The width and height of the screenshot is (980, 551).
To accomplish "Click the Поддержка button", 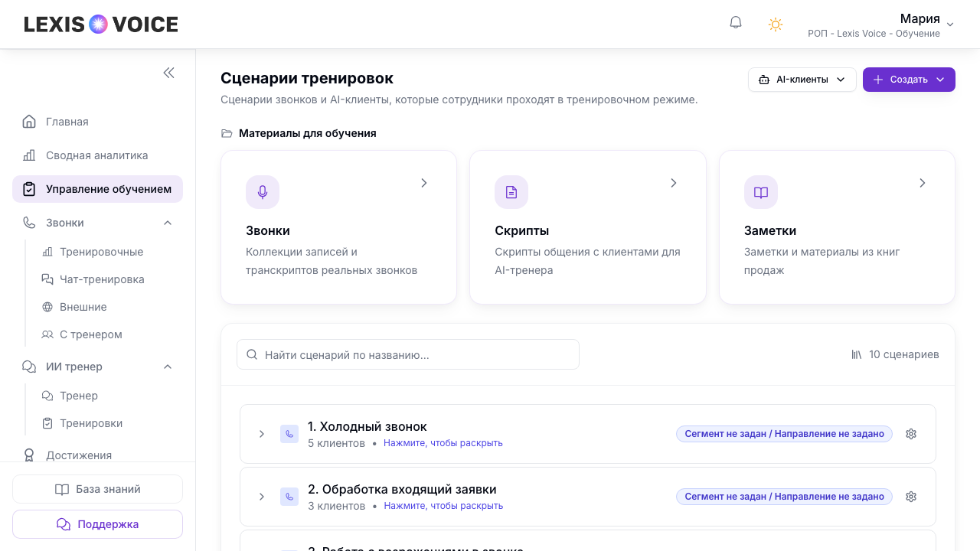I will click(97, 524).
